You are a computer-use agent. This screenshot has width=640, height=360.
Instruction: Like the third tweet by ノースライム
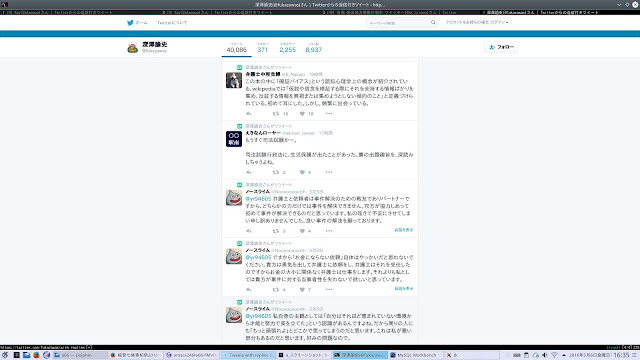[x=302, y=231]
